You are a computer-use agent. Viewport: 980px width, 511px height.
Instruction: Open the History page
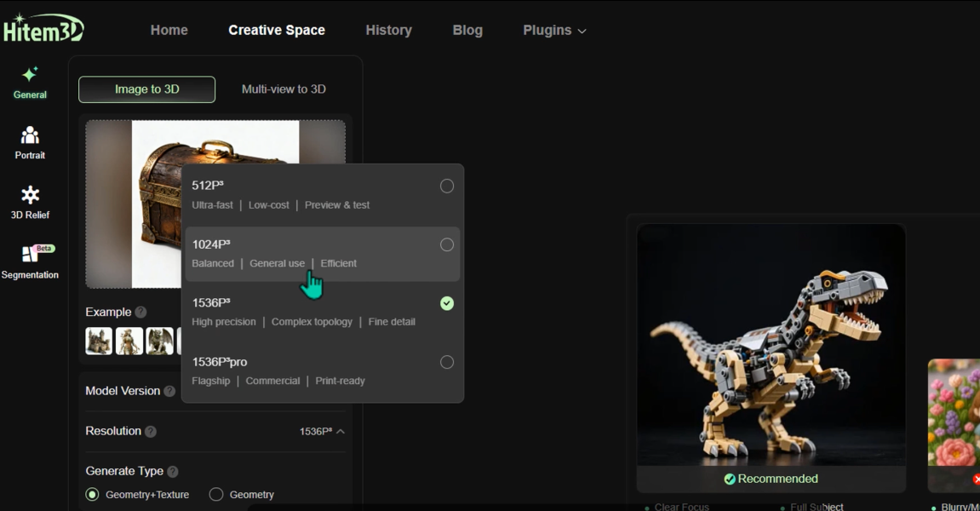[x=389, y=30]
